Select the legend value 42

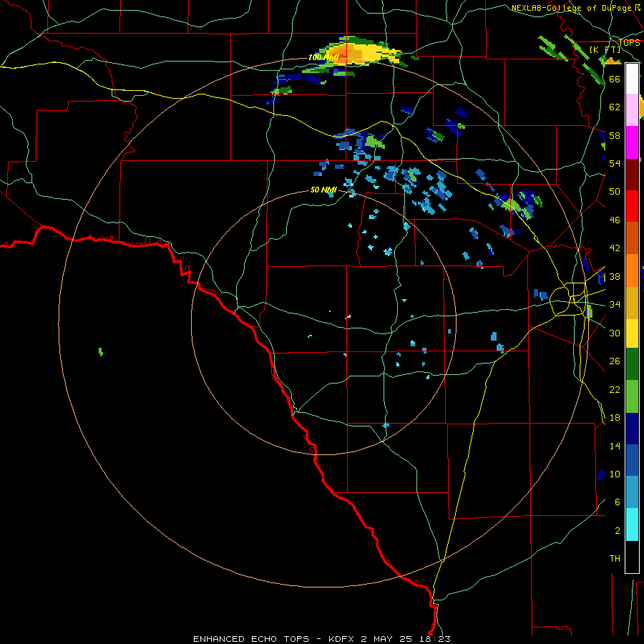[615, 248]
